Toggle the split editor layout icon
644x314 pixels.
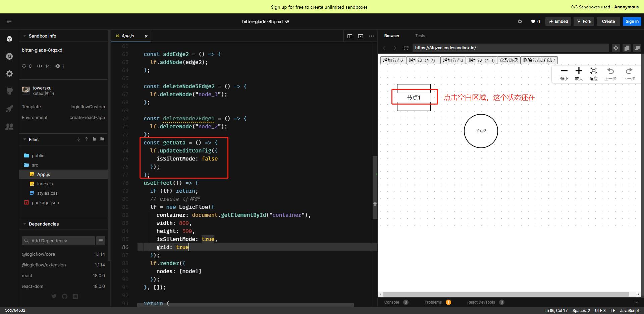coord(350,36)
